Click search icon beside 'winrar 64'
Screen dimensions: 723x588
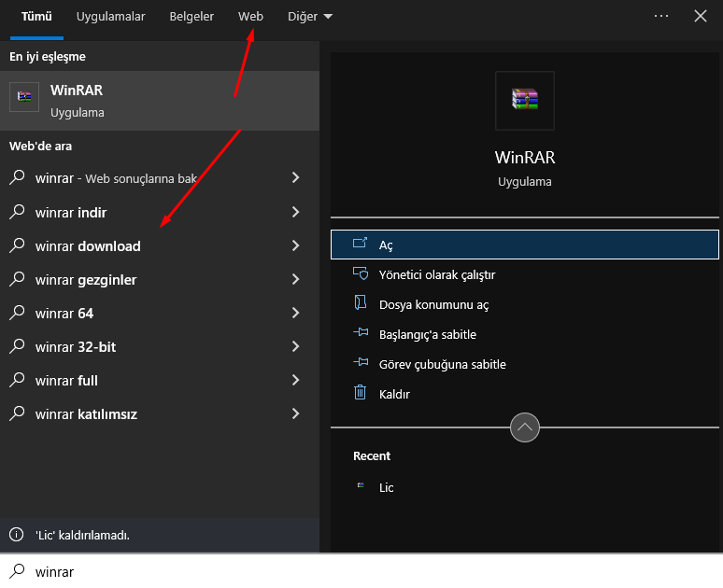[x=17, y=313]
